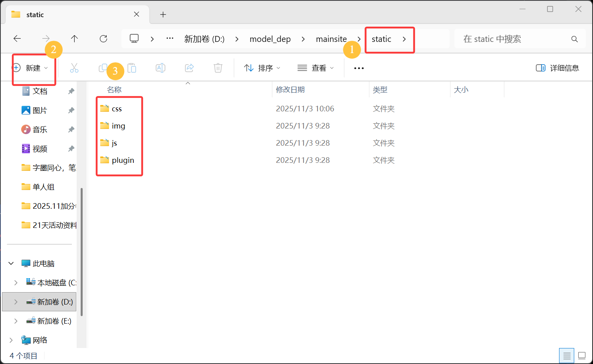Open the See more ellipsis toolbar menu

pyautogui.click(x=359, y=68)
